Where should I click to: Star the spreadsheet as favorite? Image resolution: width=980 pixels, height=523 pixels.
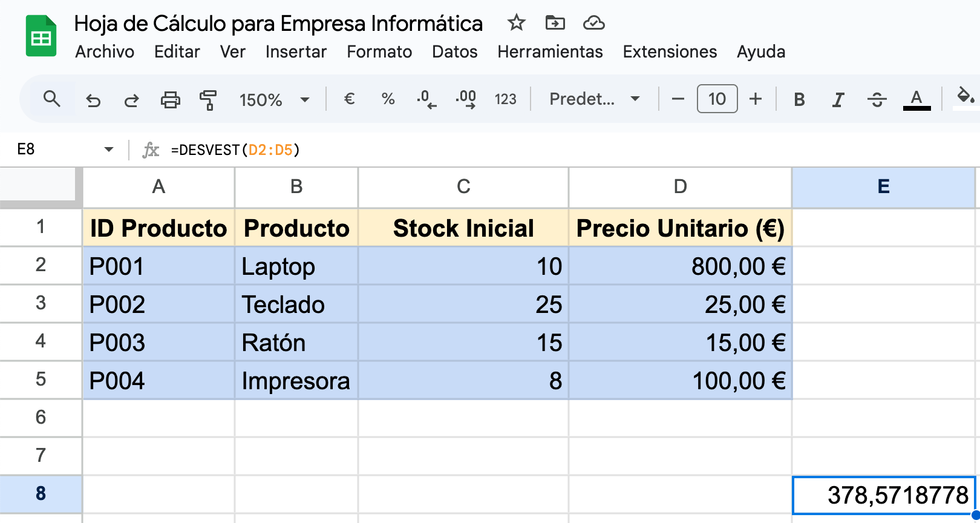(x=516, y=23)
